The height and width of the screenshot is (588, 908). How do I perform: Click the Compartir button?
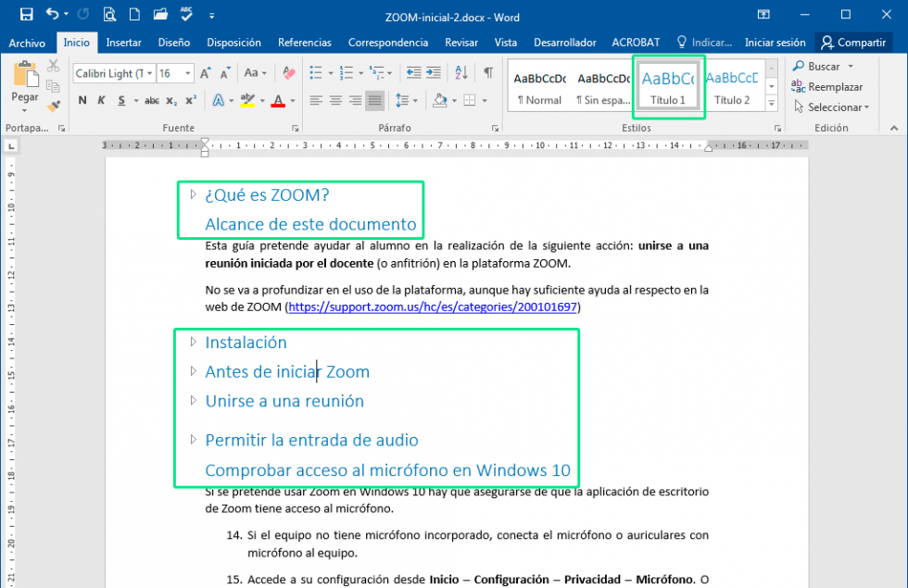[x=853, y=42]
